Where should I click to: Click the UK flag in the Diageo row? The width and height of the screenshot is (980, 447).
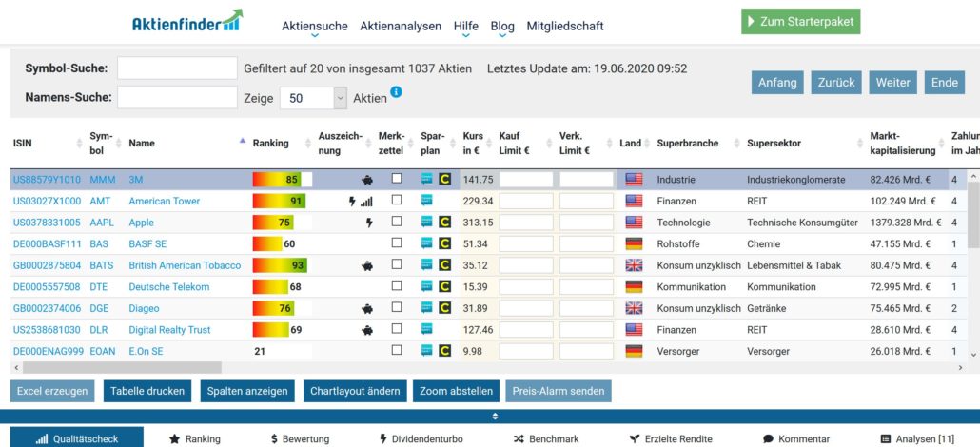pos(634,308)
